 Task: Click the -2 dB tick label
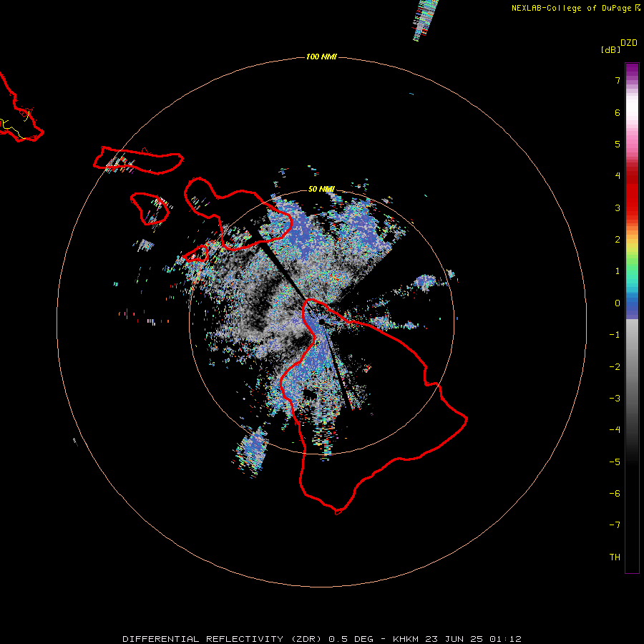[x=615, y=367]
